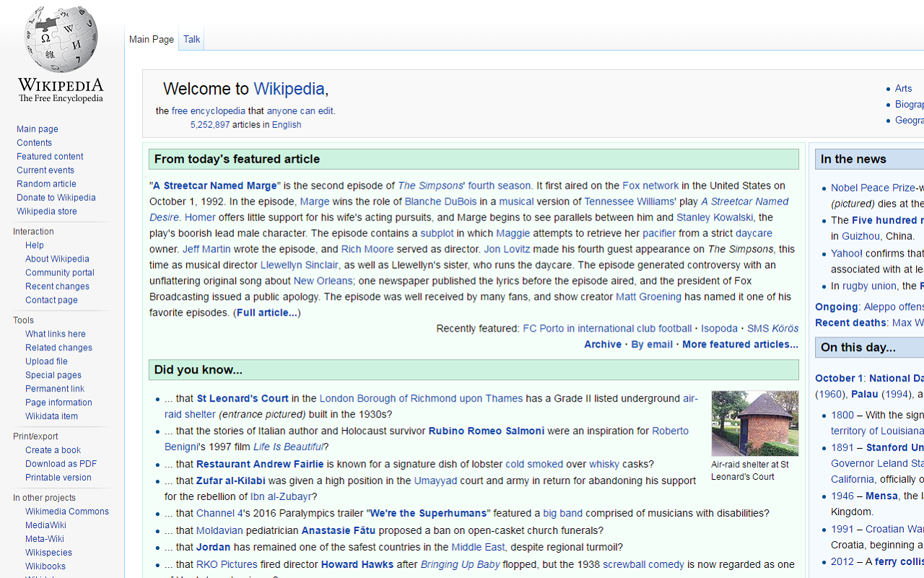
Task: Open the Special pages link
Action: coord(53,376)
